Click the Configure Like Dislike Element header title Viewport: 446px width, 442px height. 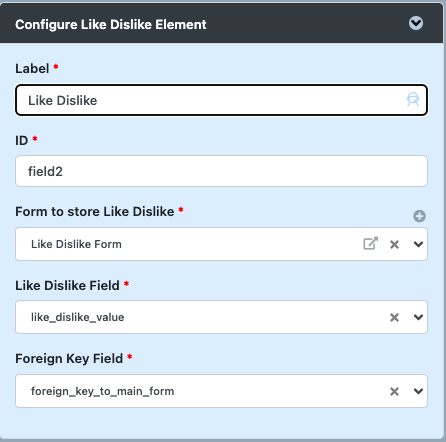tap(111, 25)
